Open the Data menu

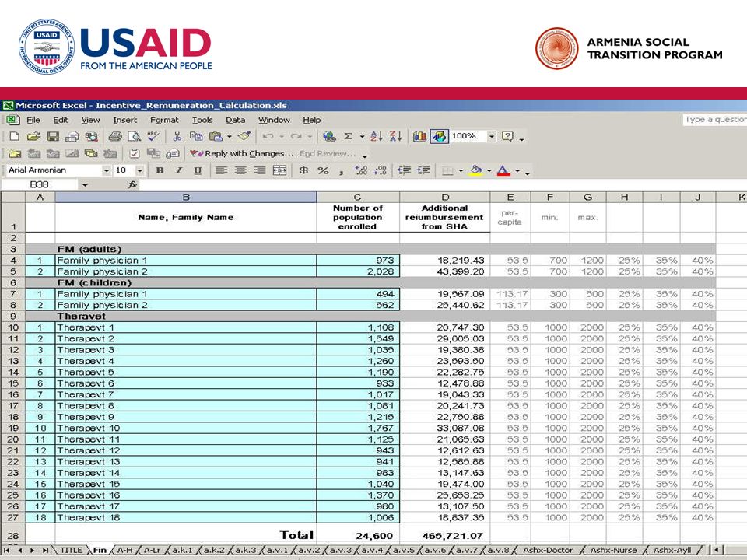pos(235,120)
